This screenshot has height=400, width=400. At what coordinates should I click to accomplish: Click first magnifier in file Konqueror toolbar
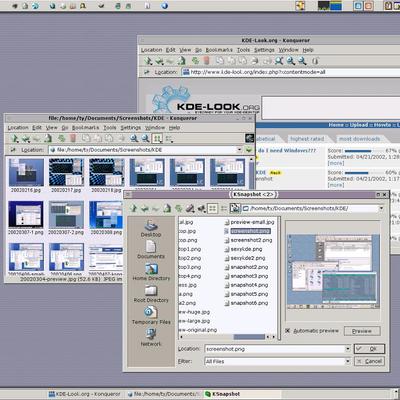pos(134,139)
